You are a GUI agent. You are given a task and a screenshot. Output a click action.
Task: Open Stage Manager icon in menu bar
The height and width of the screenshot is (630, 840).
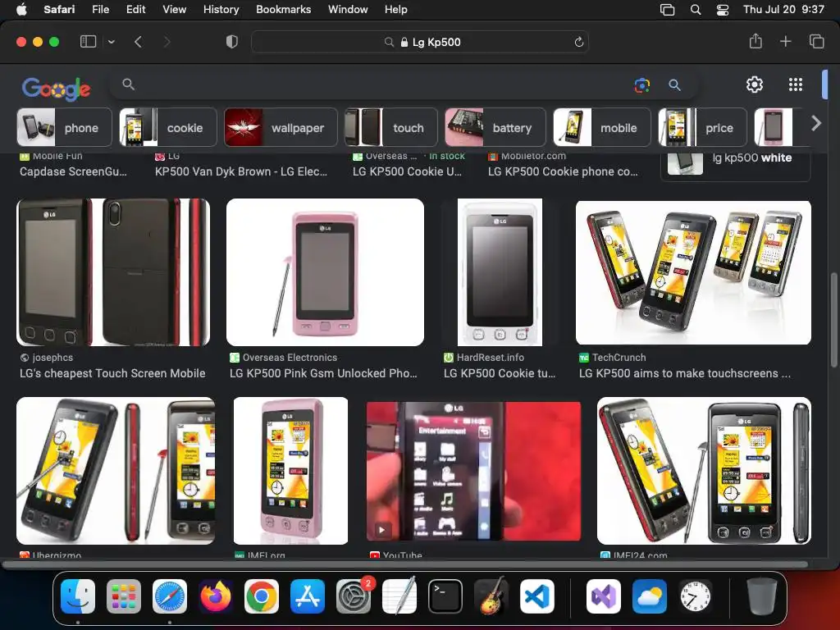[667, 9]
